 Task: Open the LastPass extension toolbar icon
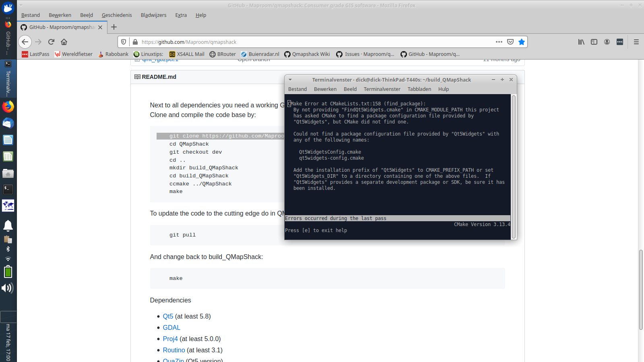click(x=620, y=42)
